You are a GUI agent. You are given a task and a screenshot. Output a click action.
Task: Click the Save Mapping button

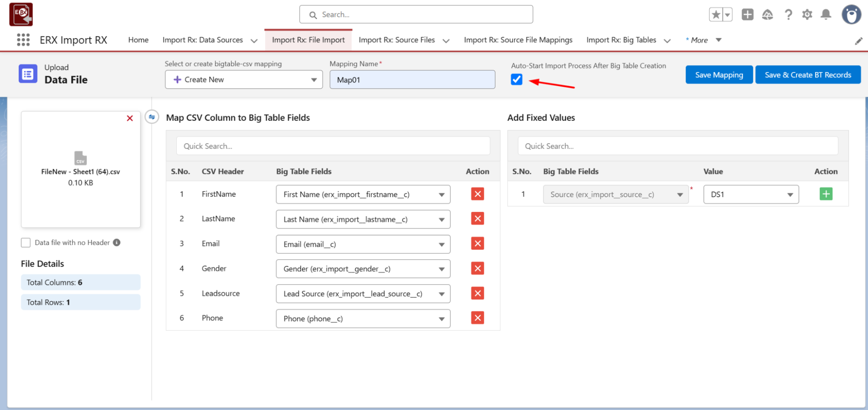point(719,75)
